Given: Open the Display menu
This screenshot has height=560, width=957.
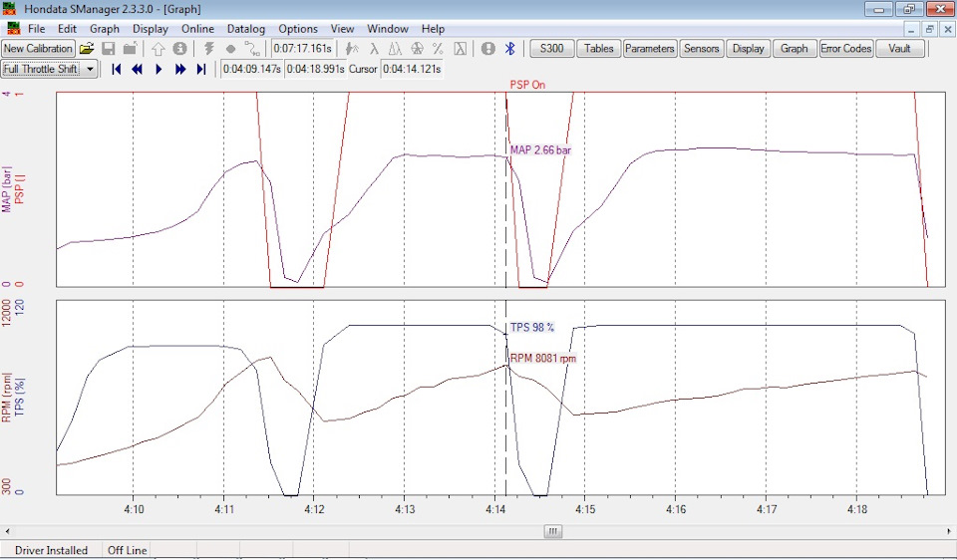Looking at the screenshot, I should tap(151, 29).
